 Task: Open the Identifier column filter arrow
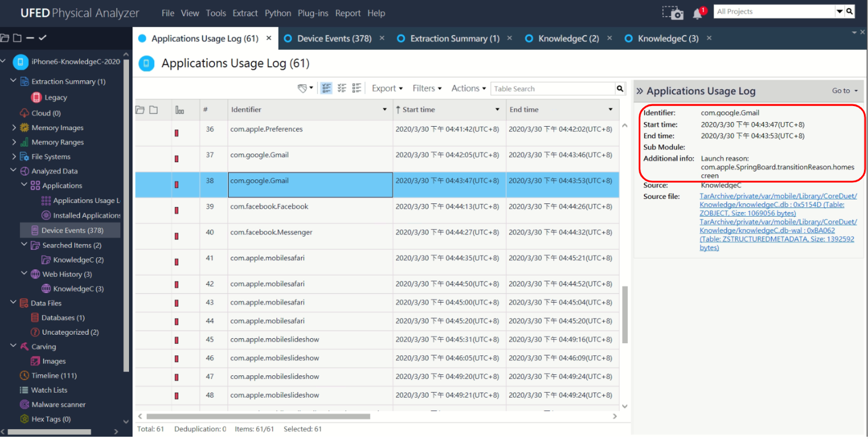[x=385, y=109]
